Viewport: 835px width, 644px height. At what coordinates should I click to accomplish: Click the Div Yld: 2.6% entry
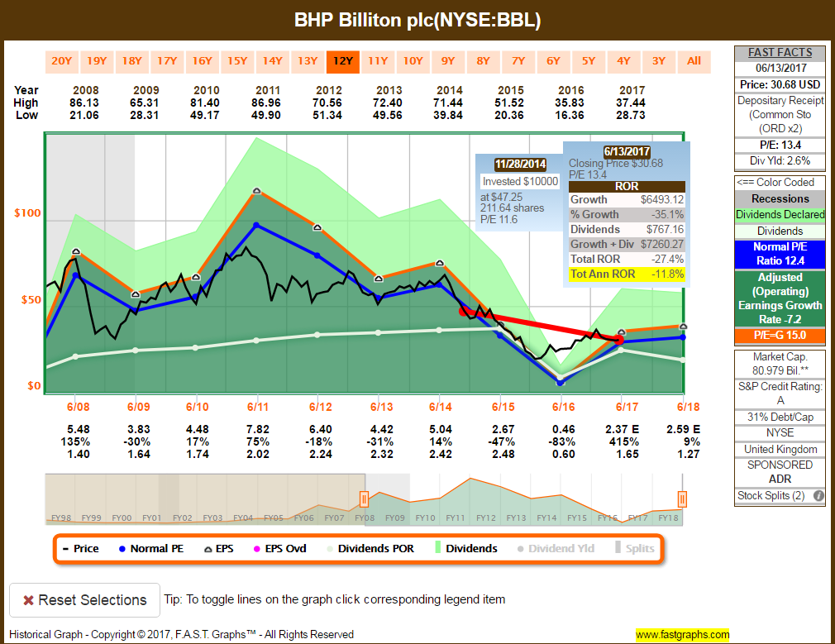(780, 161)
